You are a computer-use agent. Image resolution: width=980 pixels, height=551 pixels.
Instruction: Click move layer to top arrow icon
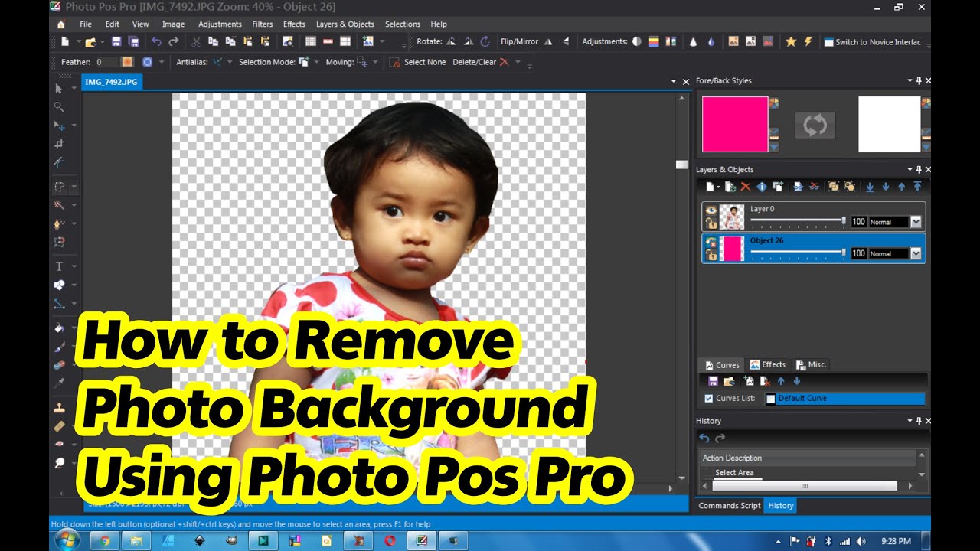coord(917,187)
